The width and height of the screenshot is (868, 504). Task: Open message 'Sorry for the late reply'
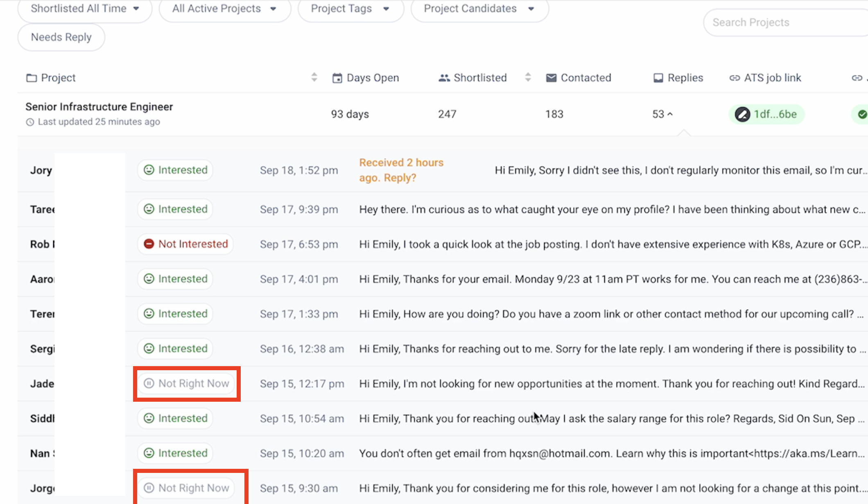(x=613, y=349)
